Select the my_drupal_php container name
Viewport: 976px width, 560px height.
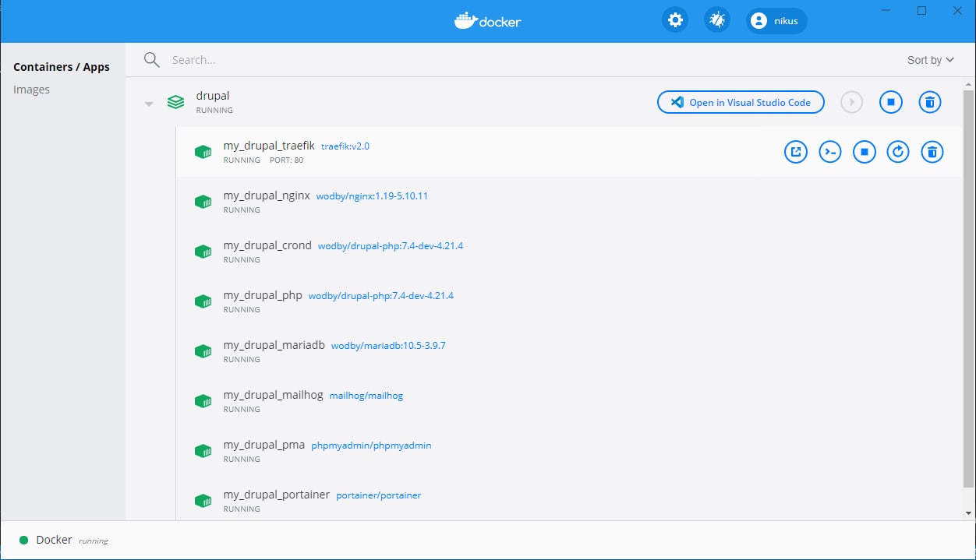click(263, 295)
